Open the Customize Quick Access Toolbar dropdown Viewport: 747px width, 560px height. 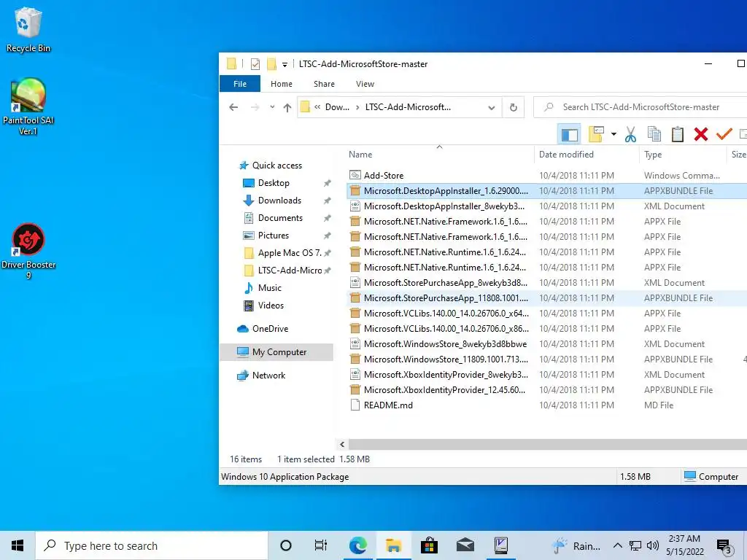tap(285, 64)
